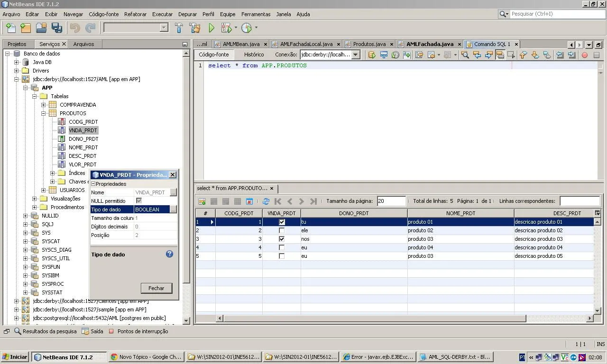This screenshot has height=364, width=607.
Task: Uncheck VNDA_PRDT checkbox for produto 03 row 3
Action: (282, 239)
